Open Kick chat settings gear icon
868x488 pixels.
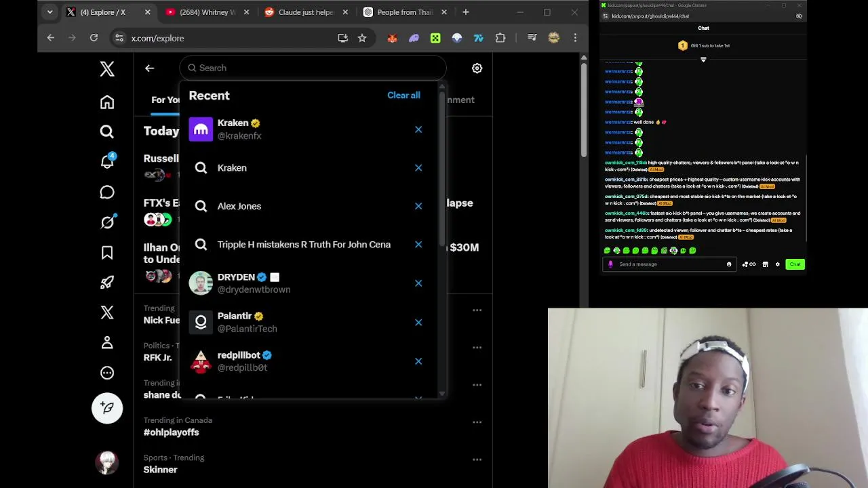pyautogui.click(x=778, y=264)
